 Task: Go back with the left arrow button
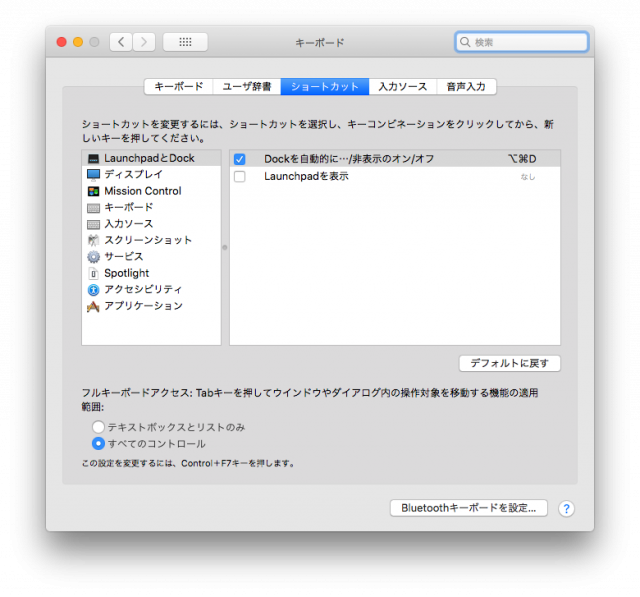pos(121,42)
